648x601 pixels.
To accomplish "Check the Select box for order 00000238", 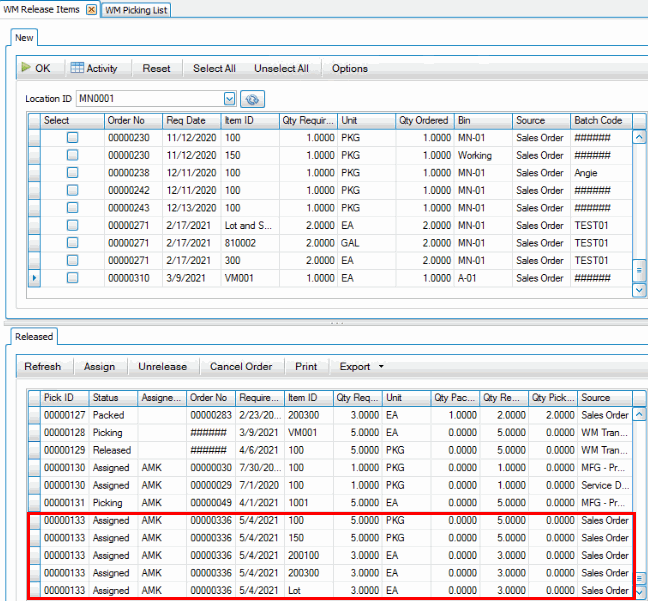I will 72,172.
